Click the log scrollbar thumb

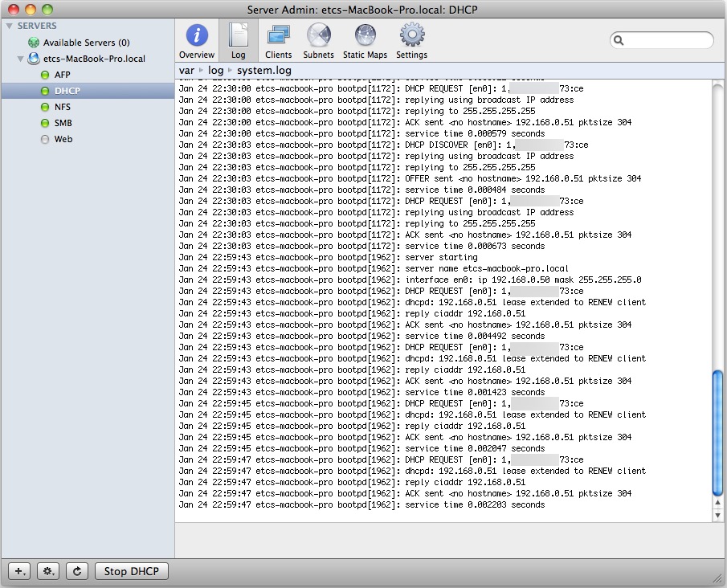click(717, 433)
